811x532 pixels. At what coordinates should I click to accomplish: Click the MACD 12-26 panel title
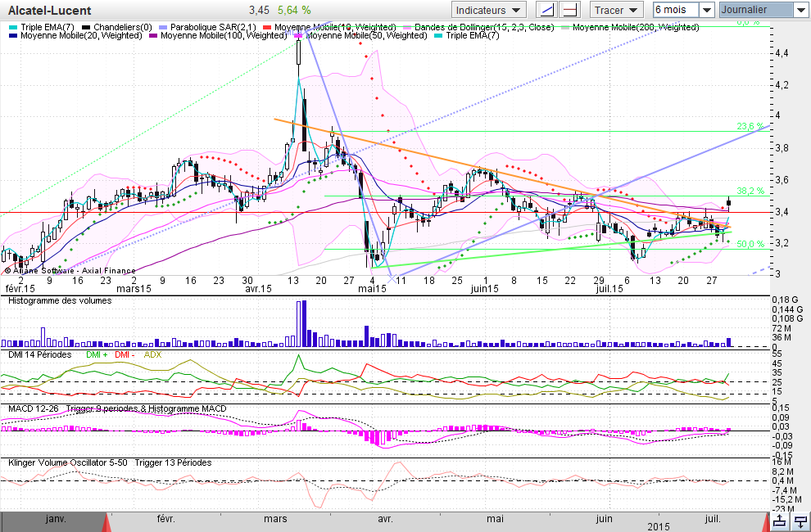pyautogui.click(x=34, y=408)
